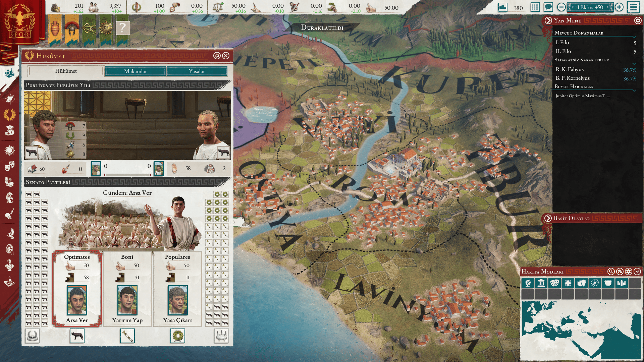Screen dimensions: 644x362
Task: Open the dove Diplomacy sidebar tab
Action: point(10,233)
